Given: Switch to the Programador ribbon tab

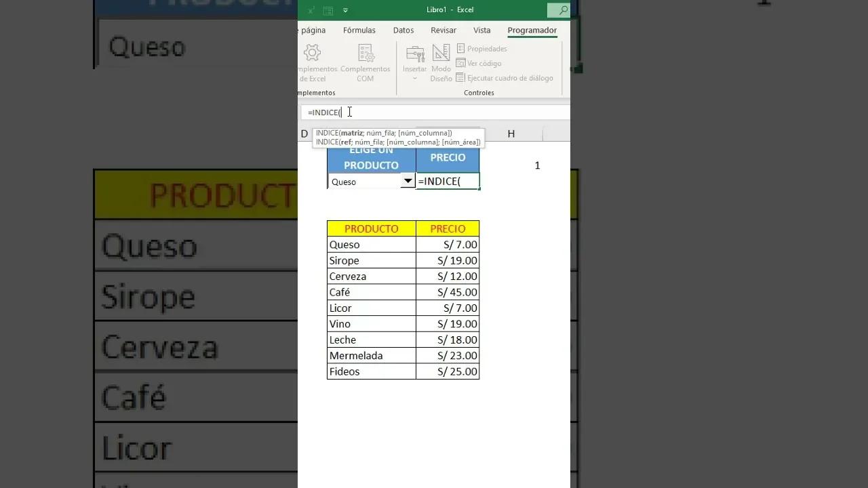Looking at the screenshot, I should tap(532, 30).
